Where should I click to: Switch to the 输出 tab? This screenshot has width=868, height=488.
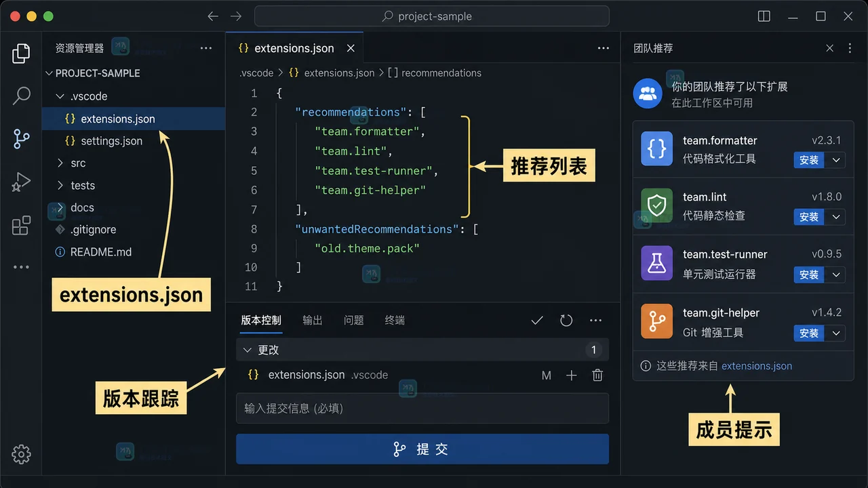click(313, 321)
